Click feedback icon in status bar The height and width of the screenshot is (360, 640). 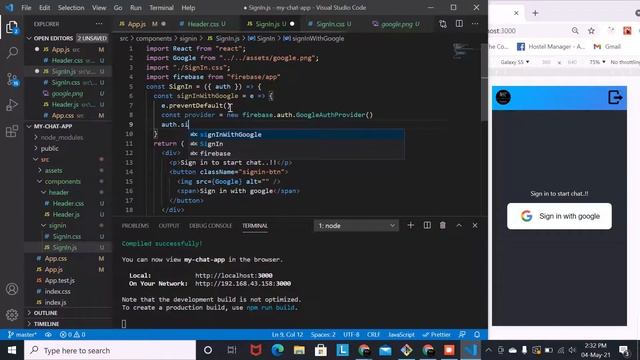pyautogui.click(x=462, y=334)
